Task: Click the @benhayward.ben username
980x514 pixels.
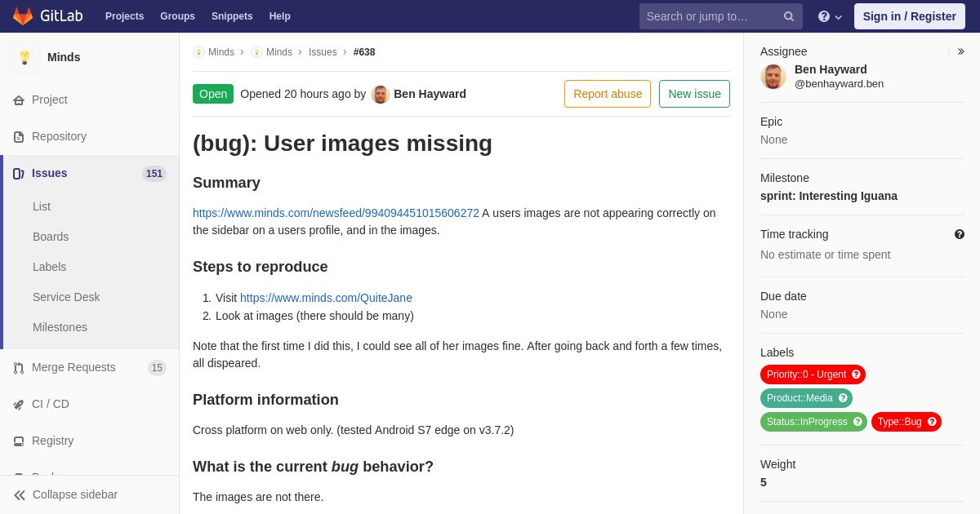Action: [x=839, y=84]
